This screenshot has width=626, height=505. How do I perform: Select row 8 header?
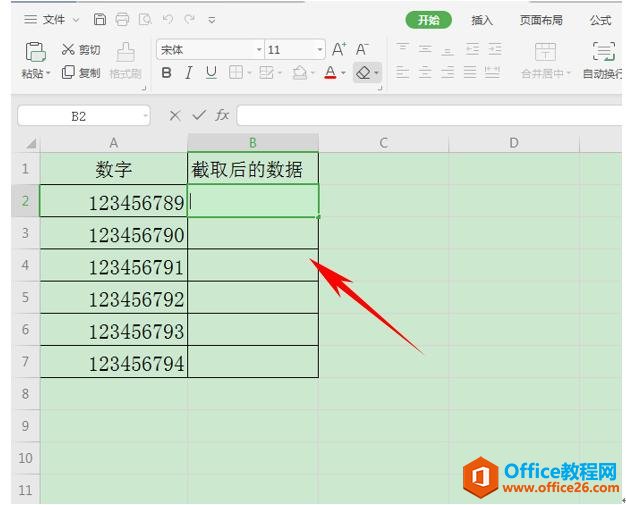(x=25, y=394)
